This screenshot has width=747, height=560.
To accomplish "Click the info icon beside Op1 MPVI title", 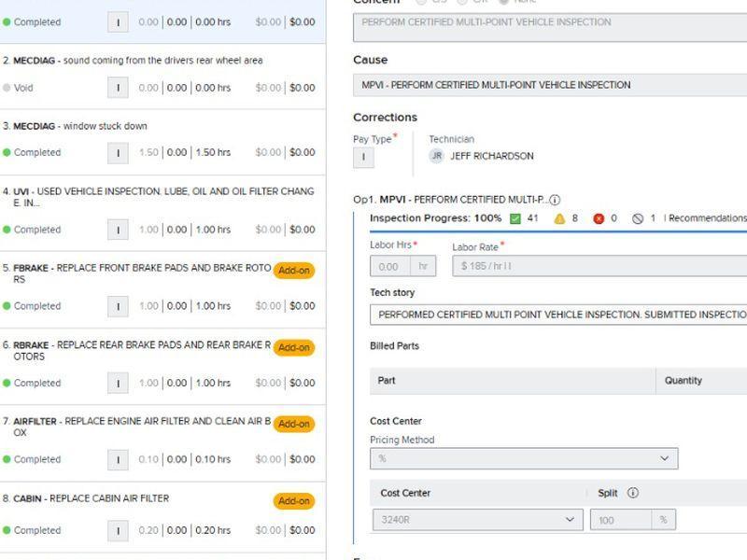I will pos(555,200).
